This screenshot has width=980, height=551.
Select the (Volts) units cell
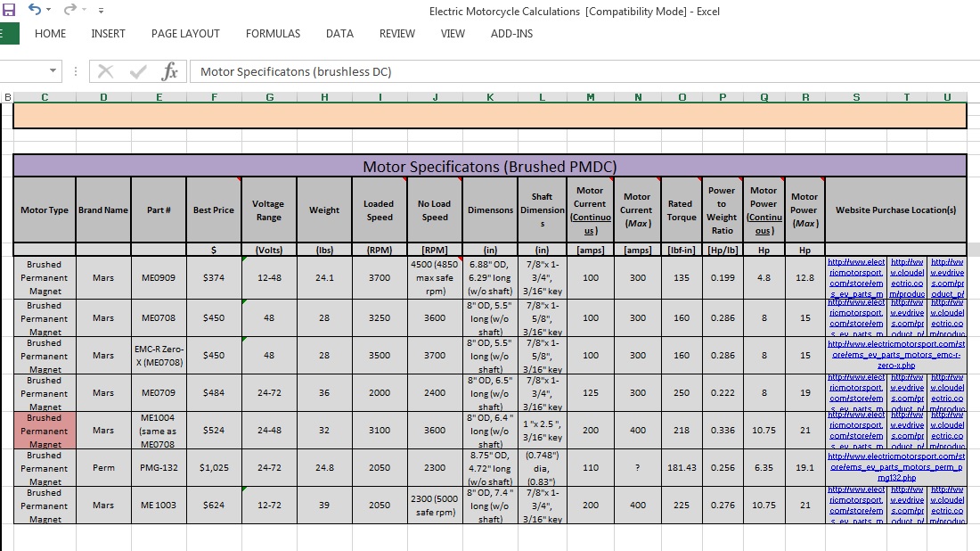[269, 250]
